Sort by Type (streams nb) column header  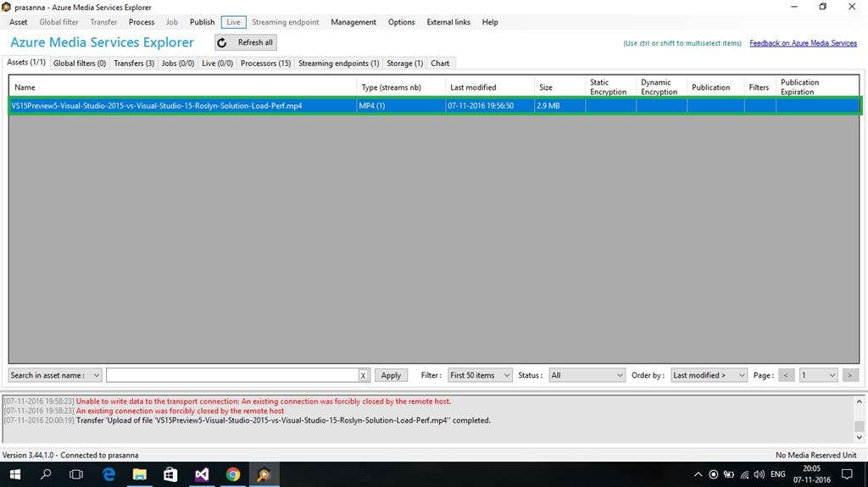(x=401, y=87)
